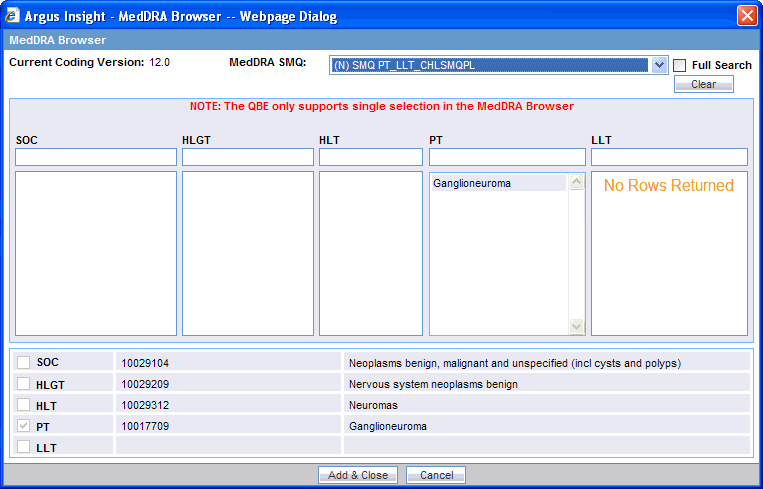Close the Webpage Dialog window
The height and width of the screenshot is (489, 763).
[747, 16]
